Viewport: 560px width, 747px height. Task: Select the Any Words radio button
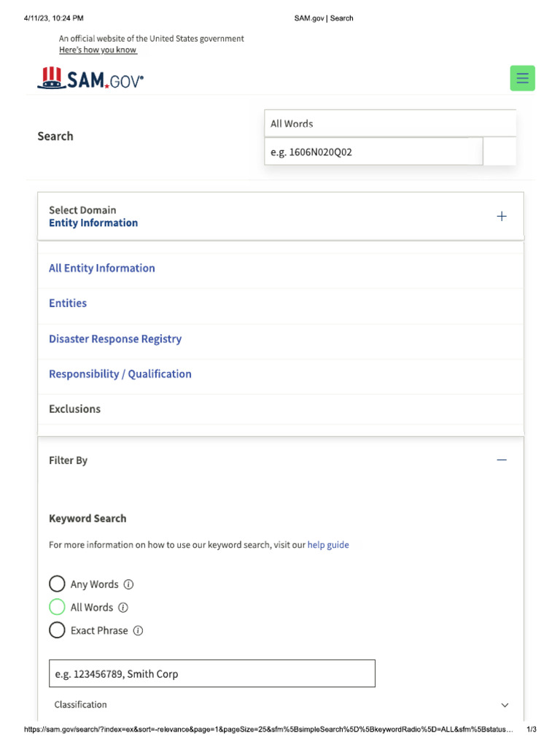click(57, 584)
